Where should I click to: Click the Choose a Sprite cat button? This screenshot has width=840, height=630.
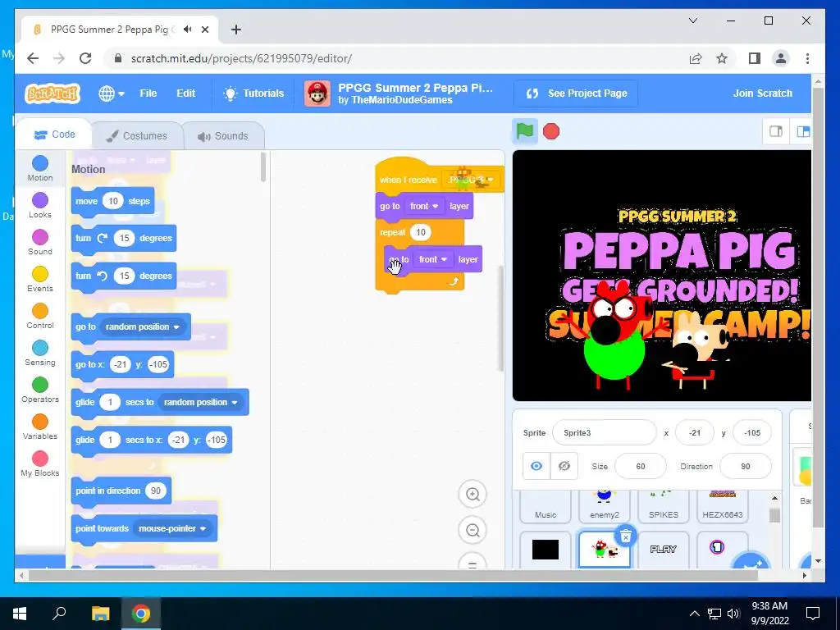750,561
